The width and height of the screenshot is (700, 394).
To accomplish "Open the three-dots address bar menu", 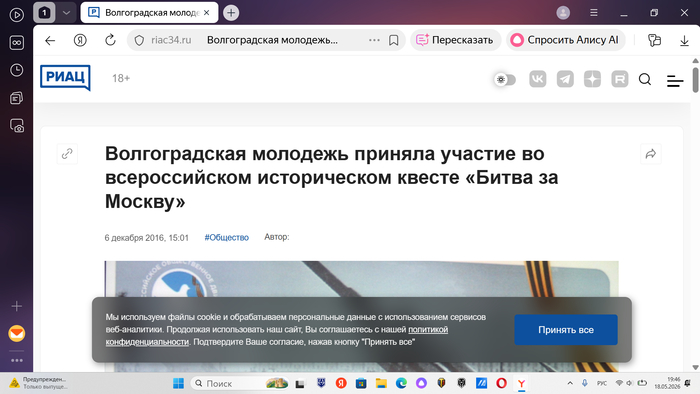I will (374, 40).
